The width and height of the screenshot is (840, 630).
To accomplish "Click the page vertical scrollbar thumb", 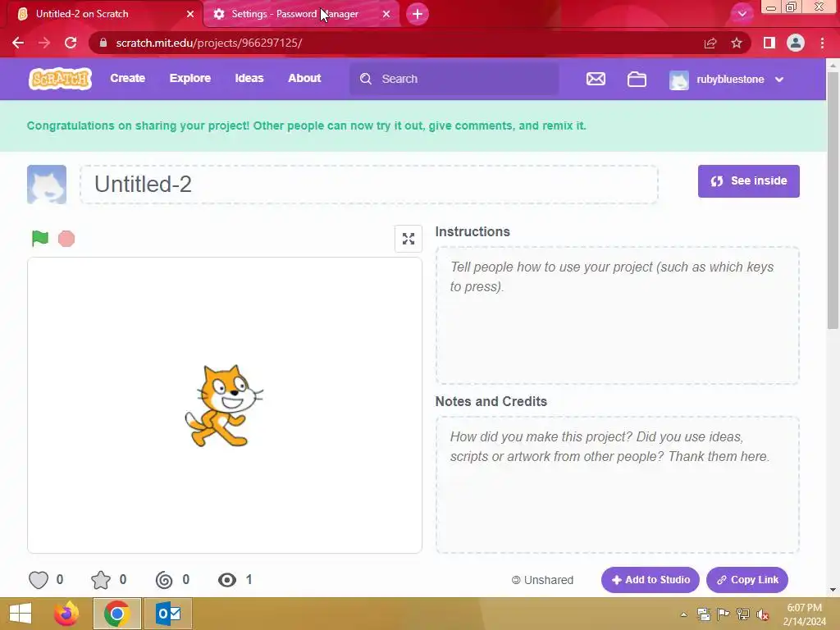I will (x=833, y=200).
